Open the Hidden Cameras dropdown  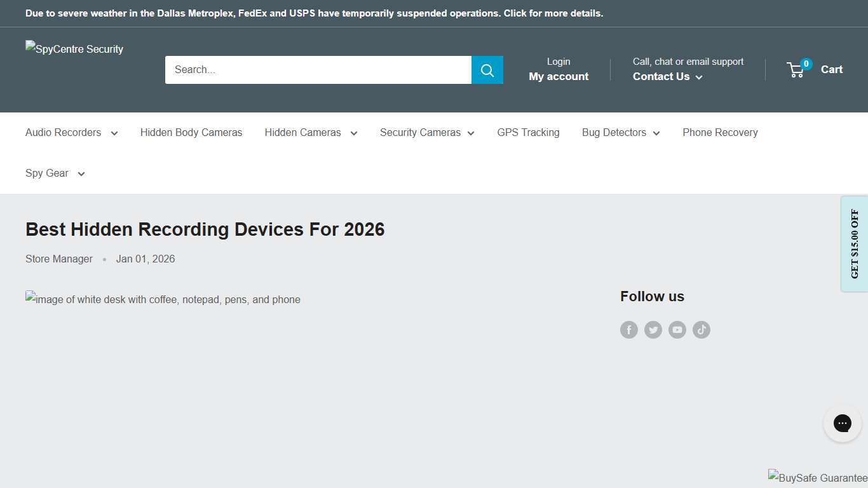310,132
